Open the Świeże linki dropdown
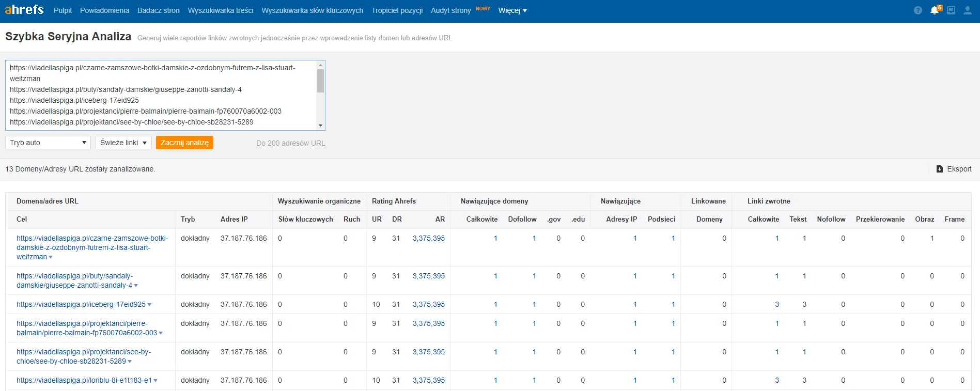The height and width of the screenshot is (391, 980). point(123,143)
